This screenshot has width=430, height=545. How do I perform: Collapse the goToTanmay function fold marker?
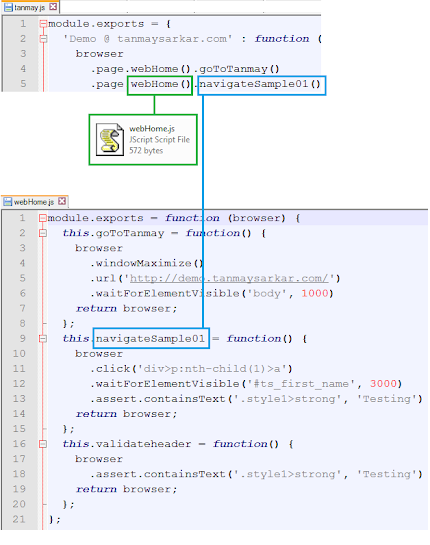click(x=43, y=233)
